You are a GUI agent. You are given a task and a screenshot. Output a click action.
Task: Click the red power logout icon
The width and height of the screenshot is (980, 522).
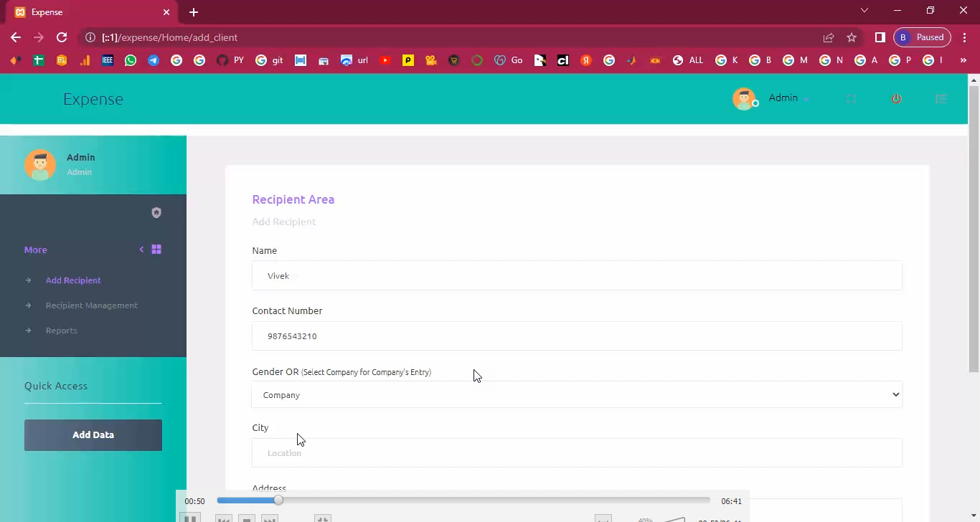[x=896, y=99]
